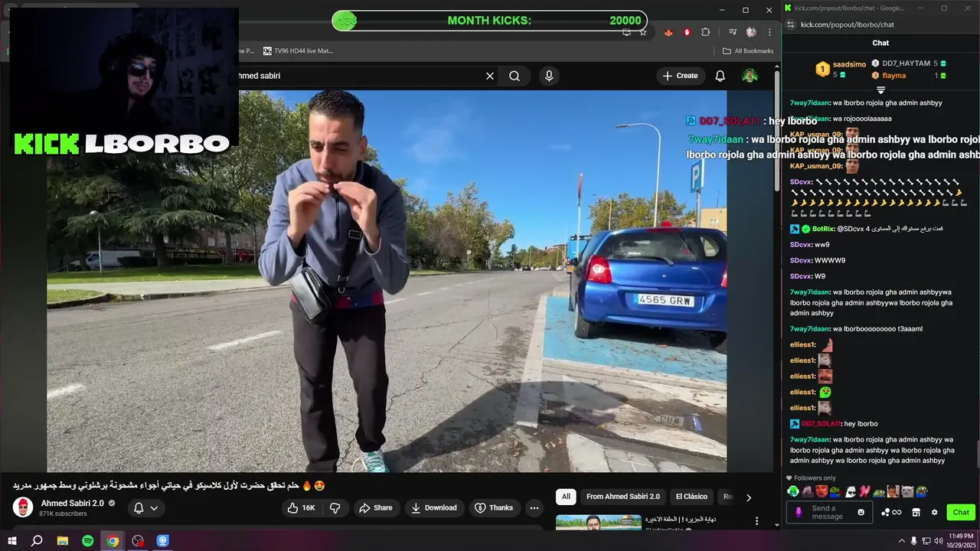The width and height of the screenshot is (980, 551).
Task: Open the Chrome Extensions puzzle menu
Action: pyautogui.click(x=706, y=32)
